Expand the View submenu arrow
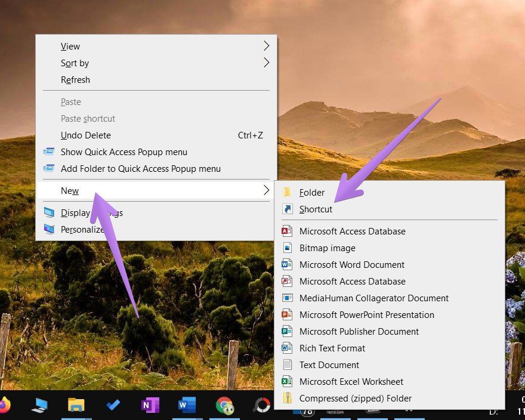Viewport: 525px width, 420px height. pyautogui.click(x=266, y=46)
